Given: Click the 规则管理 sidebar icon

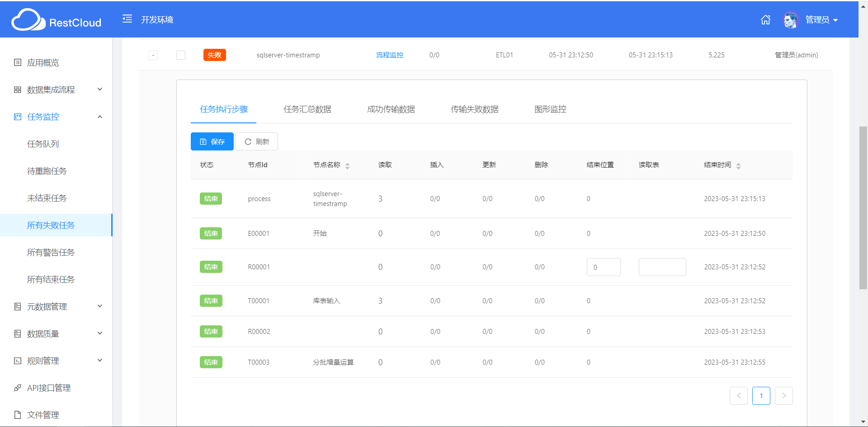Looking at the screenshot, I should (x=18, y=361).
